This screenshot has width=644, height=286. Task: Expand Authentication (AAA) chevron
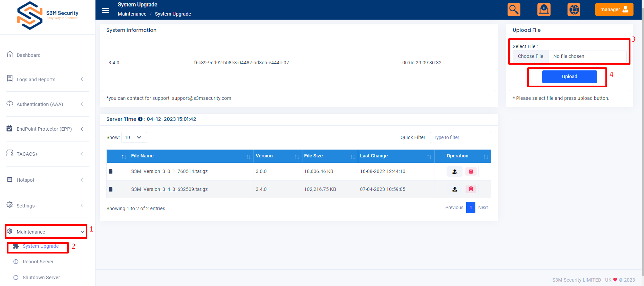82,104
